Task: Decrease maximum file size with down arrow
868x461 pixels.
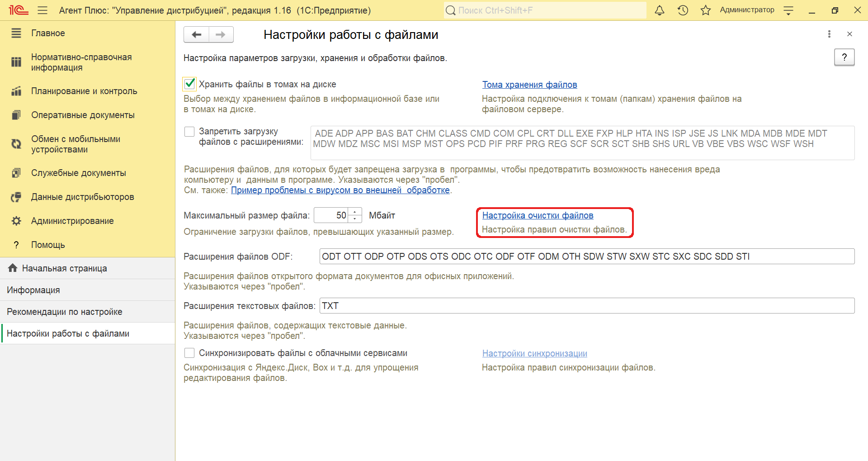Action: pyautogui.click(x=355, y=219)
